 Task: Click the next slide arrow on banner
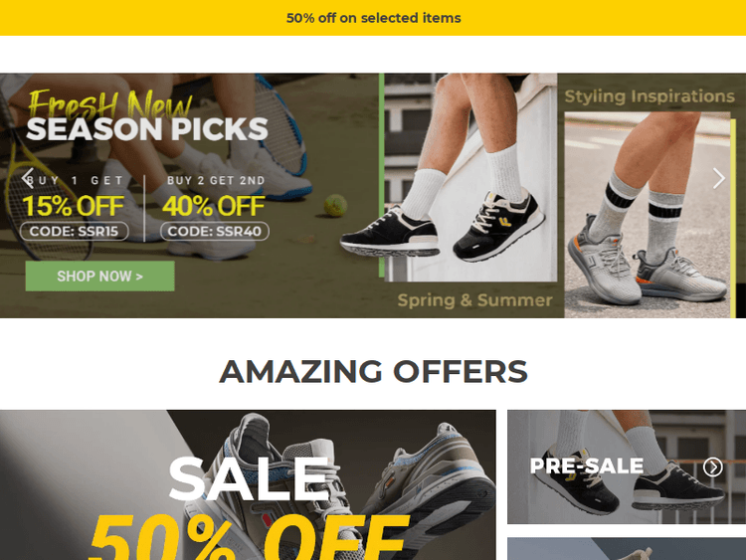pos(718,178)
